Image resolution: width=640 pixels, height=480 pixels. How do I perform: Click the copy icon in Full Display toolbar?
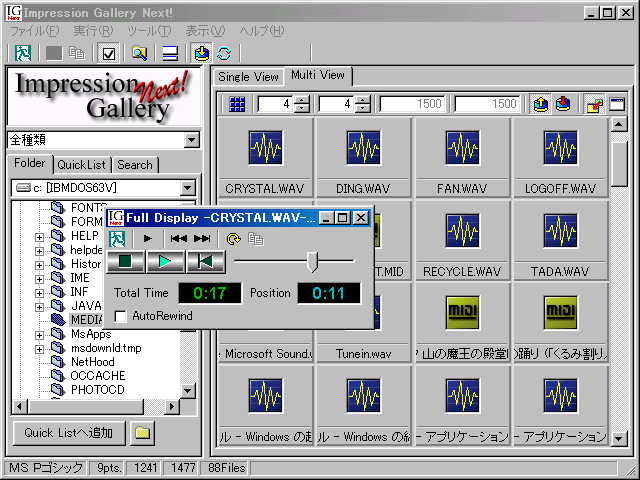pyautogui.click(x=256, y=239)
